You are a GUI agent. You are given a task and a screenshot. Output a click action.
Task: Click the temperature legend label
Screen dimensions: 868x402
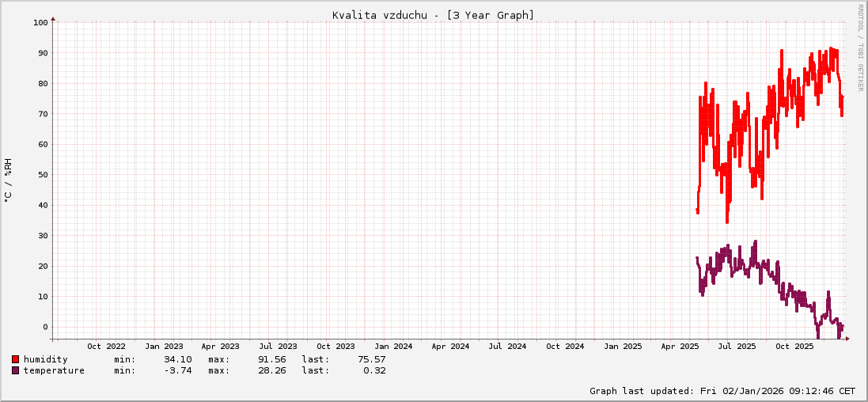coord(54,370)
